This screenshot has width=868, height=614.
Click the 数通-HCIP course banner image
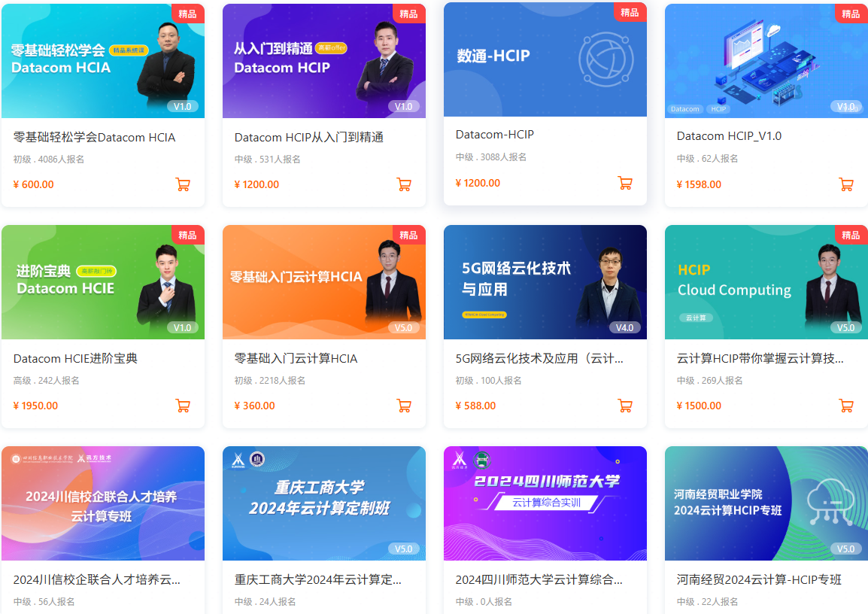click(x=545, y=59)
